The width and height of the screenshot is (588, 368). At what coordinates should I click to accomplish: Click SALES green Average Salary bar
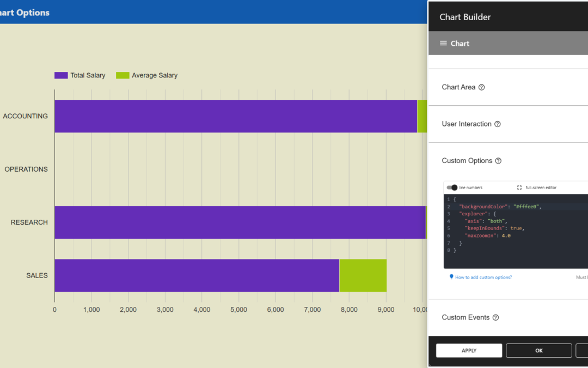click(x=363, y=275)
